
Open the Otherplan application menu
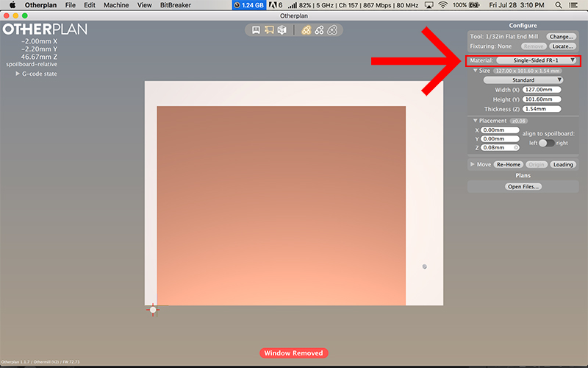pos(40,5)
